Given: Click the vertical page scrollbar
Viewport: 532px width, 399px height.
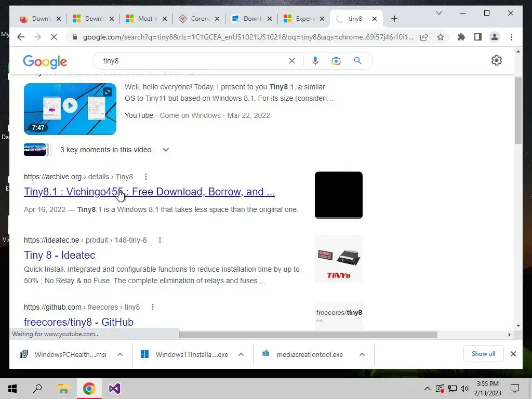Looking at the screenshot, I should click(x=518, y=110).
